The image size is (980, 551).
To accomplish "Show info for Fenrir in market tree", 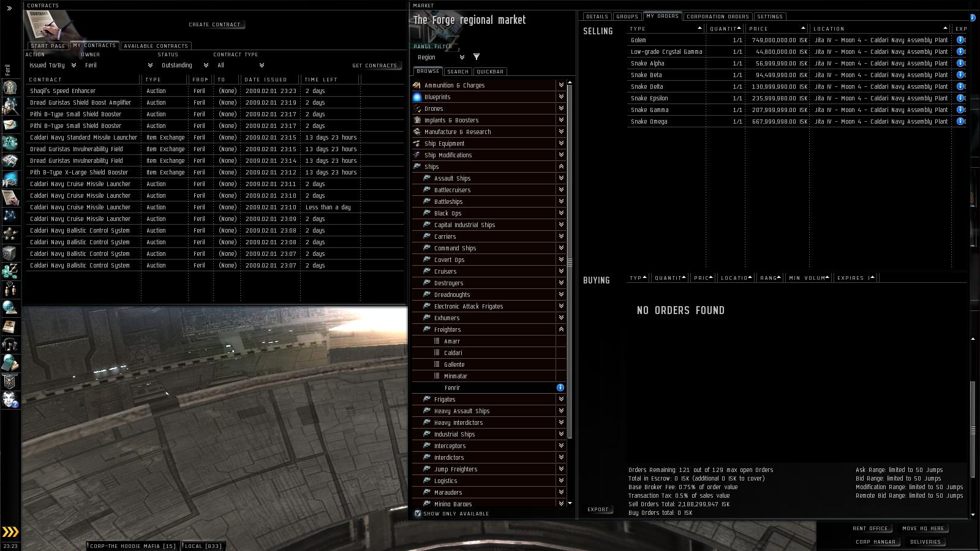I will 560,388.
